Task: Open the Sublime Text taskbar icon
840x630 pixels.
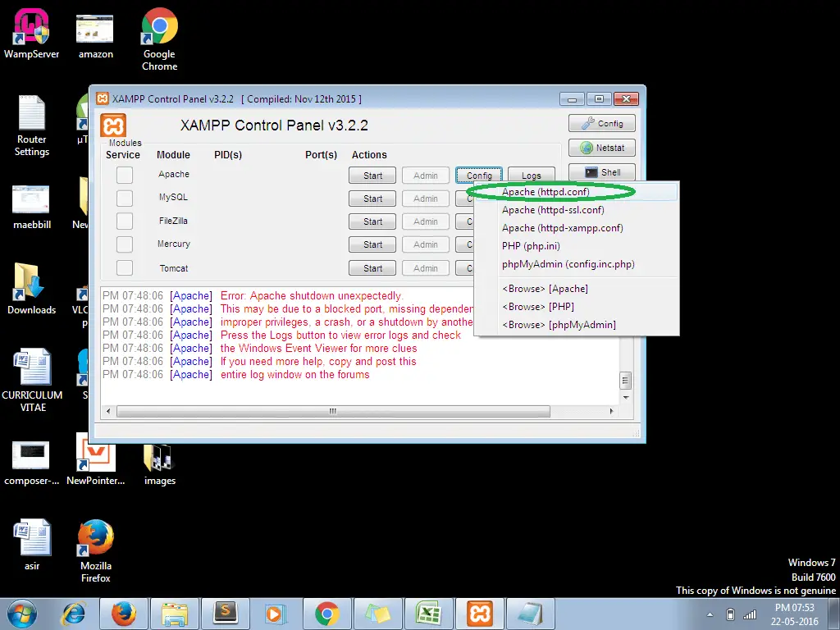Action: point(224,614)
